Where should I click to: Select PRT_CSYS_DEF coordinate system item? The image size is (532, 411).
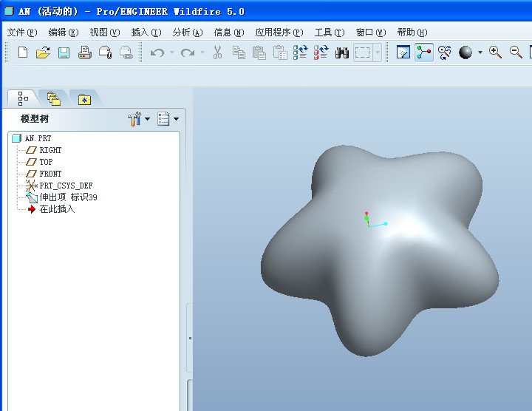pyautogui.click(x=66, y=186)
